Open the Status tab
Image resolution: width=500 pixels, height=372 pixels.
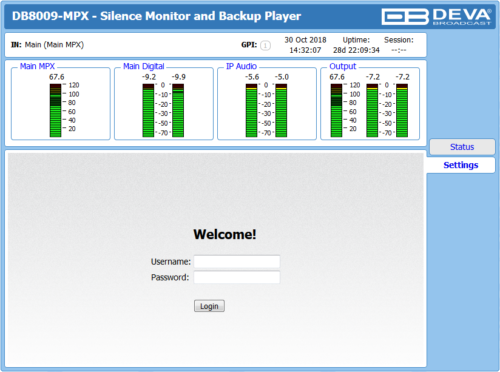pyautogui.click(x=462, y=147)
